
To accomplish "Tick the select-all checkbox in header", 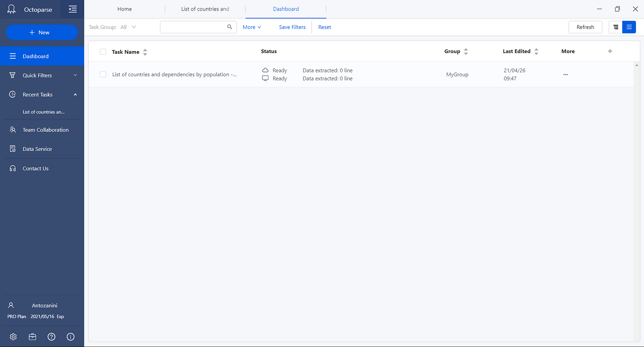I will coord(103,52).
